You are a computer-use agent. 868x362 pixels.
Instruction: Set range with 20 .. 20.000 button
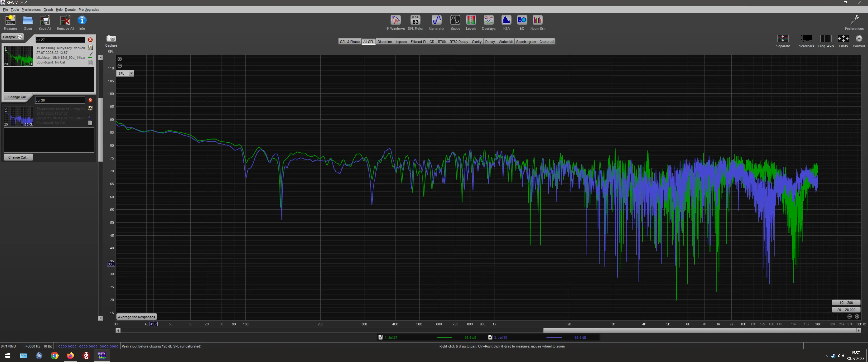pos(846,310)
